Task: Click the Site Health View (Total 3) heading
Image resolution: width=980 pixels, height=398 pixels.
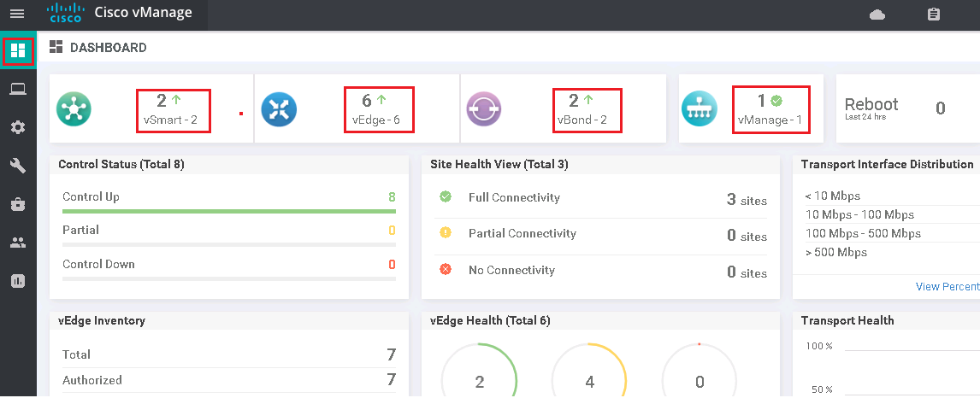Action: click(499, 165)
